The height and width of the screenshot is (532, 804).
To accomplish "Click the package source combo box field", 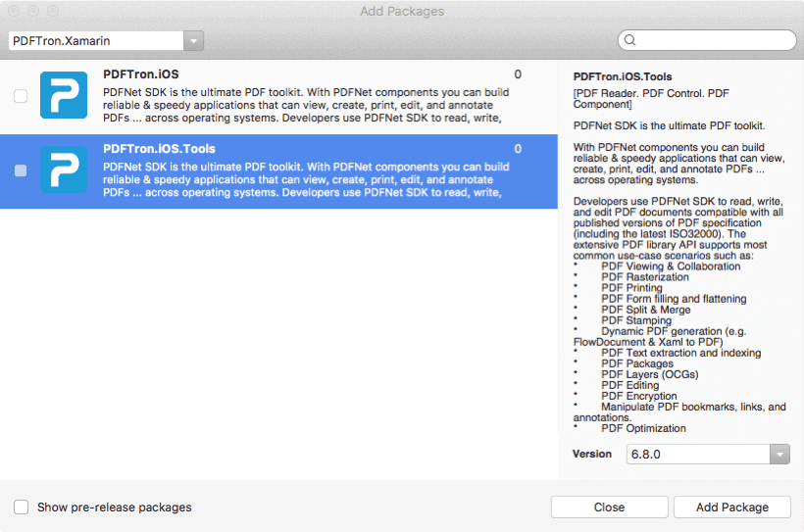I will pos(96,40).
